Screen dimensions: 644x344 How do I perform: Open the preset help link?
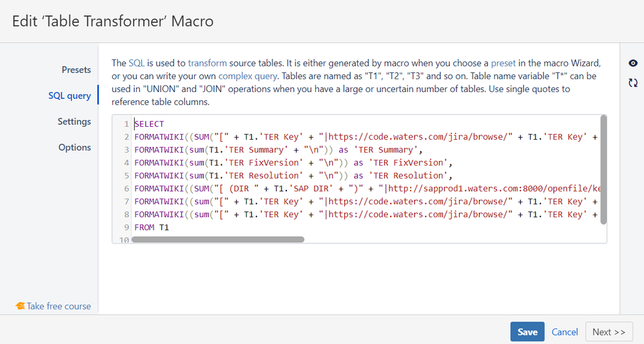coord(503,63)
